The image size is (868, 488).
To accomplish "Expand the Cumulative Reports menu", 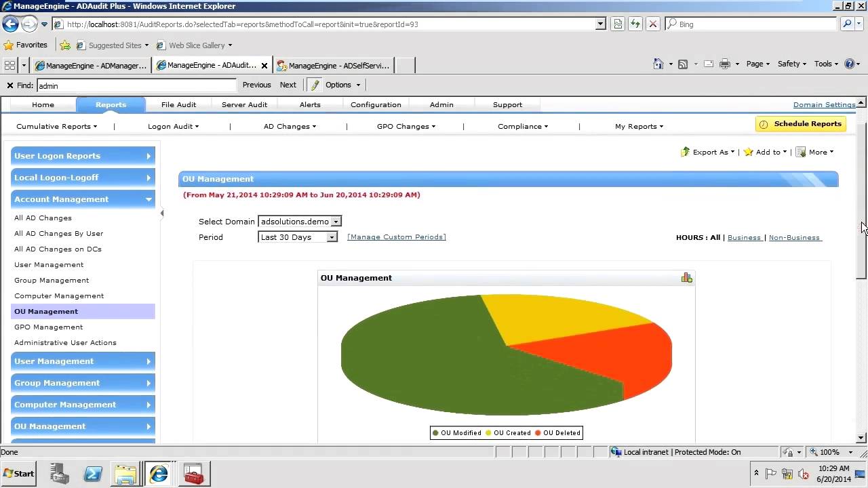I will [57, 126].
